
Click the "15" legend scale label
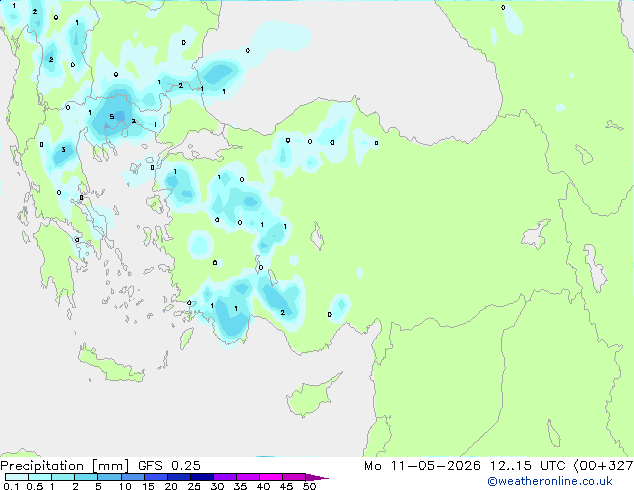148,486
